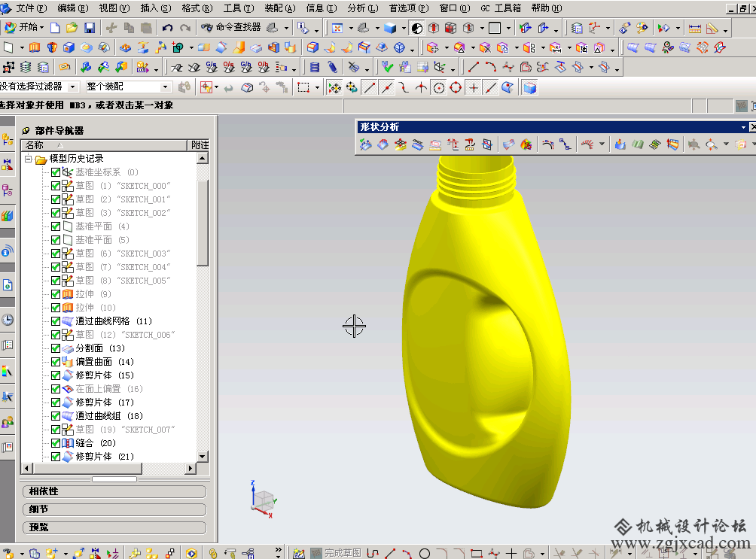Toggle checkbox for 通过曲线组 (18)
Viewport: 756px width, 559px height.
[x=56, y=415]
